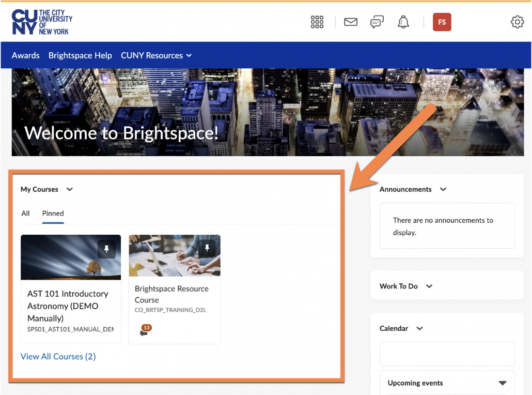Collapse the Work To Do section
Viewport: 532px width, 395px height.
point(429,286)
